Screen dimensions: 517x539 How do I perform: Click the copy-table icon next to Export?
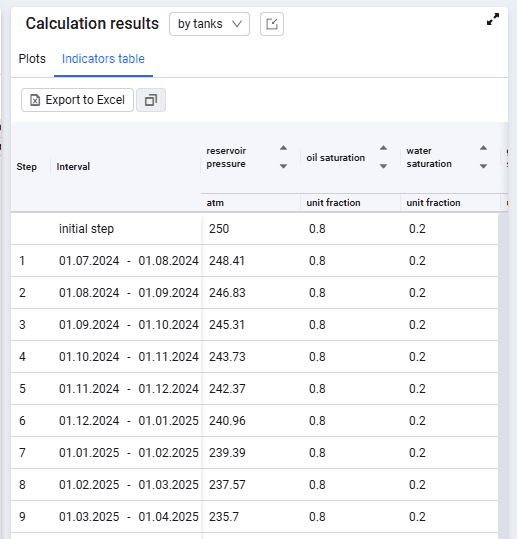tap(151, 100)
